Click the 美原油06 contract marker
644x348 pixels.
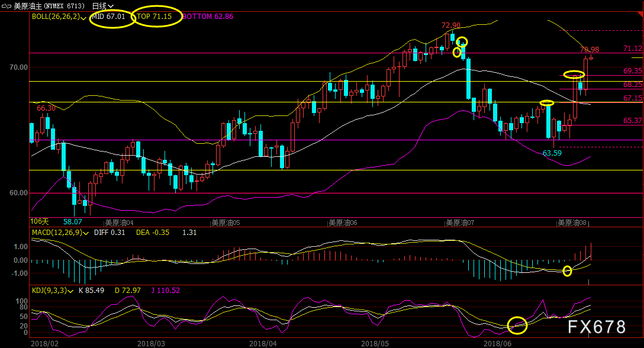click(x=343, y=223)
